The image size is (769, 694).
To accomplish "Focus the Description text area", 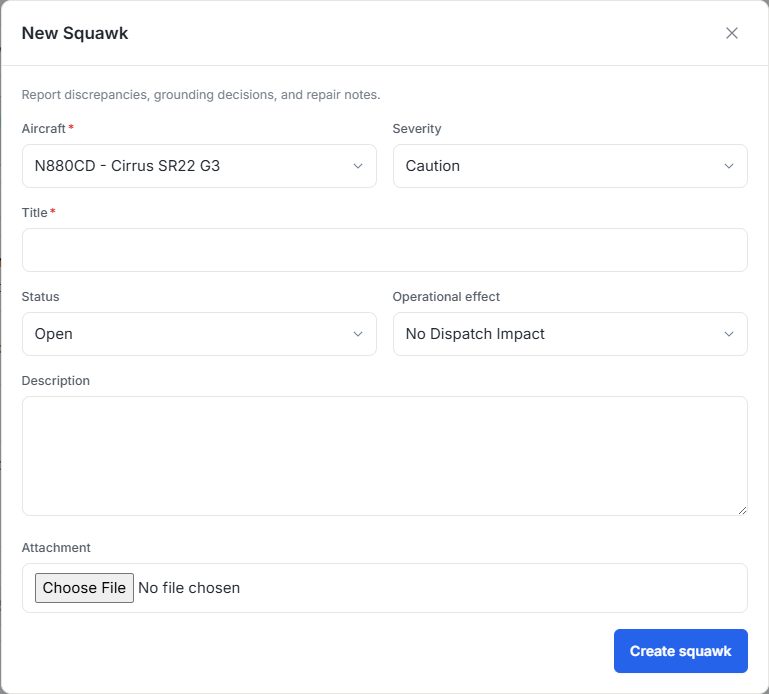I will 384,456.
